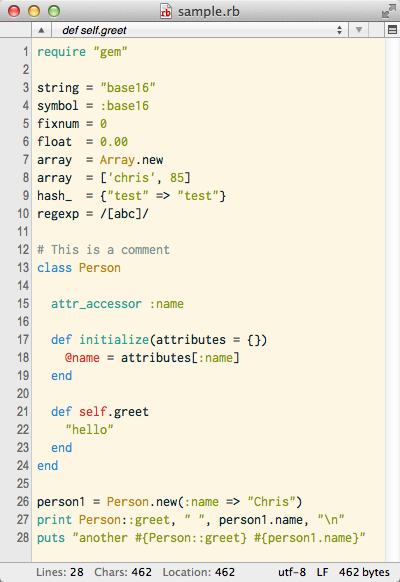Image resolution: width=400 pixels, height=582 pixels.
Task: Click the sample.rb window title text
Action: [x=209, y=12]
